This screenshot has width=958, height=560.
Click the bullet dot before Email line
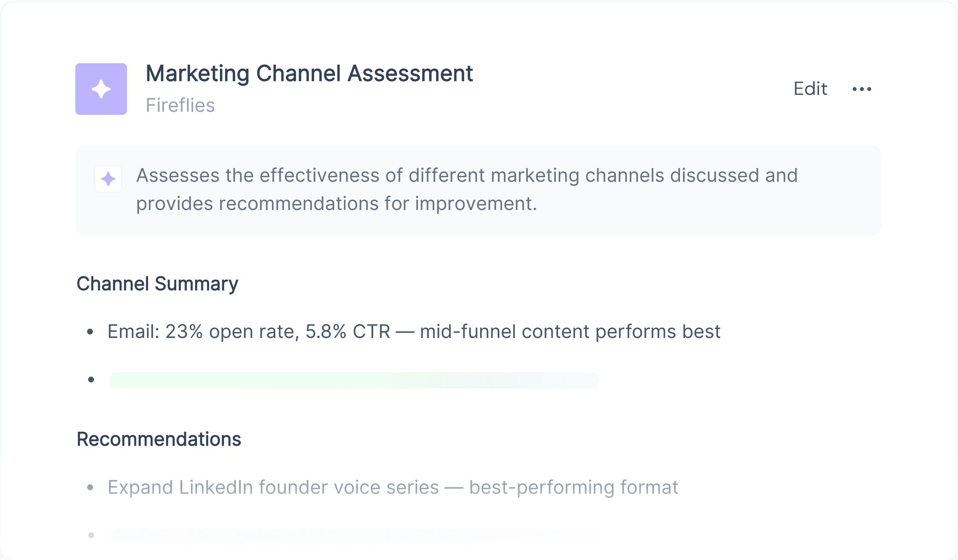tap(90, 332)
